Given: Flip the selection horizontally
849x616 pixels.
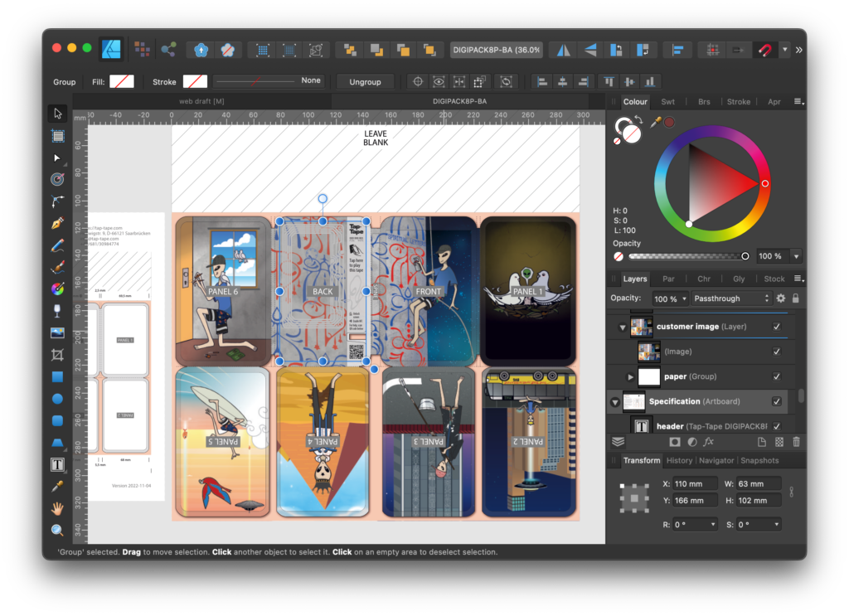Looking at the screenshot, I should click(x=563, y=51).
